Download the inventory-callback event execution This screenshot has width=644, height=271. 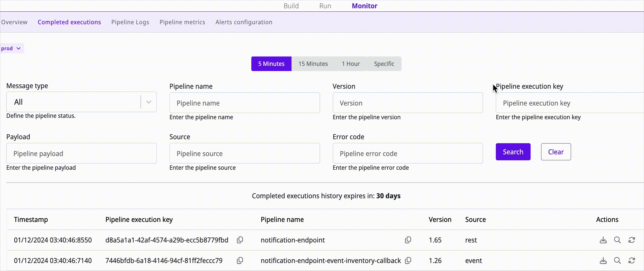(603, 260)
